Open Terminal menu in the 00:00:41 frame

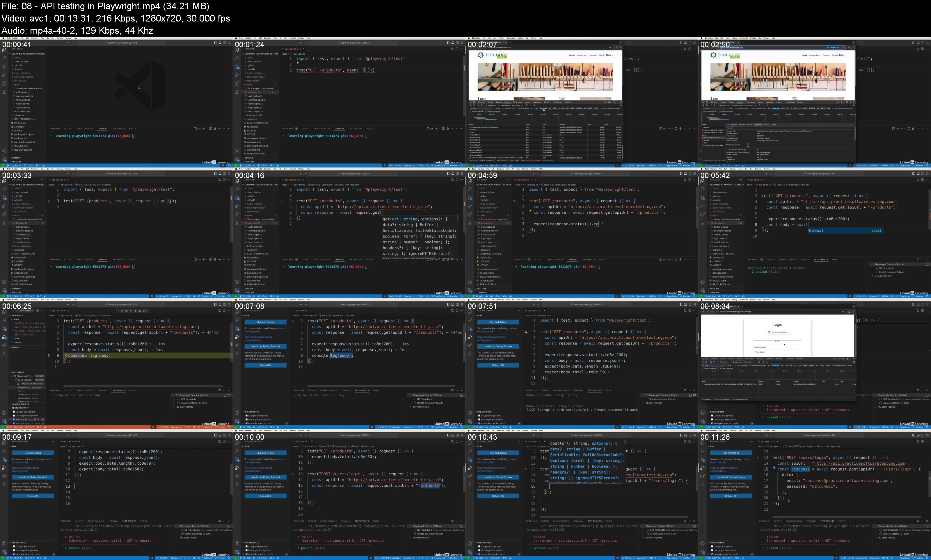(60, 38)
